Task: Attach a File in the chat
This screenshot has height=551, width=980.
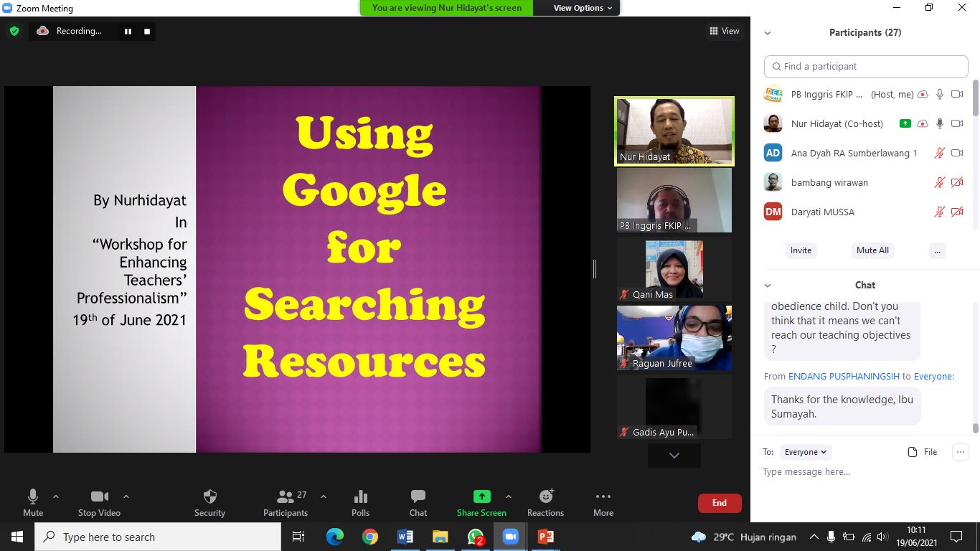Action: [x=923, y=452]
